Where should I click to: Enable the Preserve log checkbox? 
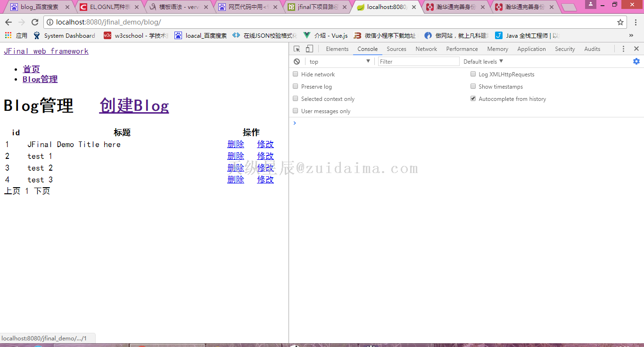296,86
